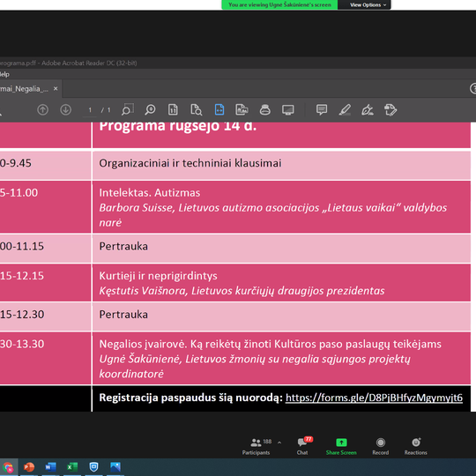Screen dimensions: 476x476
Task: Click the blue shield taskbar icon
Action: [x=93, y=467]
